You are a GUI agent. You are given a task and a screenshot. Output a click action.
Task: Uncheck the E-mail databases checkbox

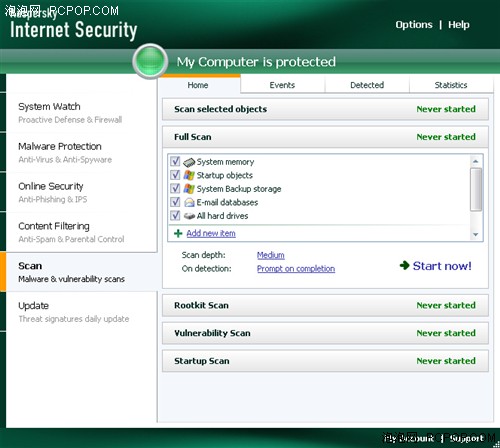175,202
